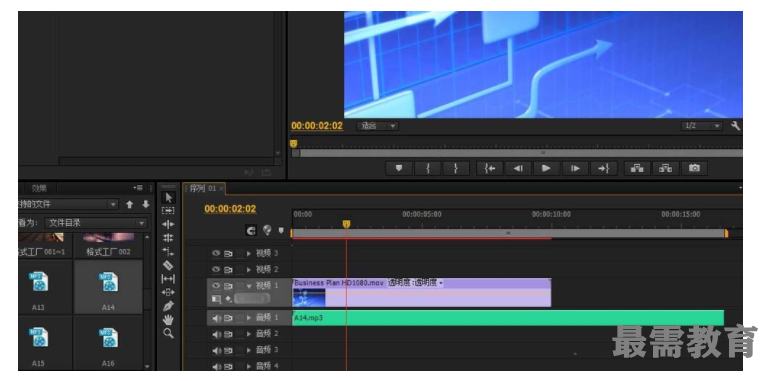Mute the 音频 1 track speaker
Image resolution: width=764 pixels, height=381 pixels.
[216, 318]
